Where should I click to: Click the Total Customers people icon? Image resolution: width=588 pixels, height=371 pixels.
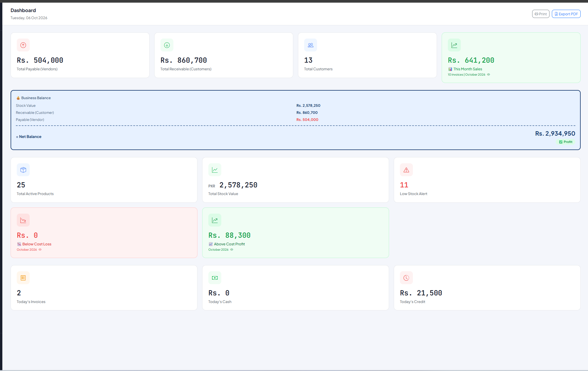click(311, 45)
